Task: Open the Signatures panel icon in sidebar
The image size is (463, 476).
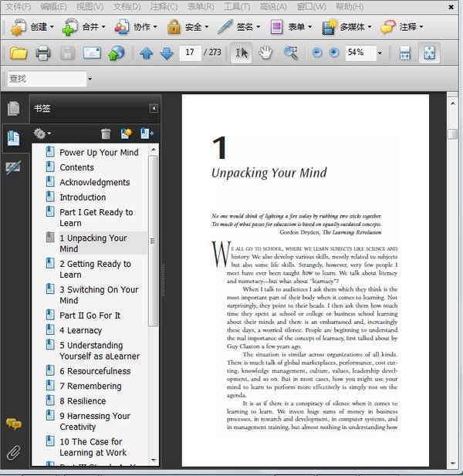Action: point(13,167)
